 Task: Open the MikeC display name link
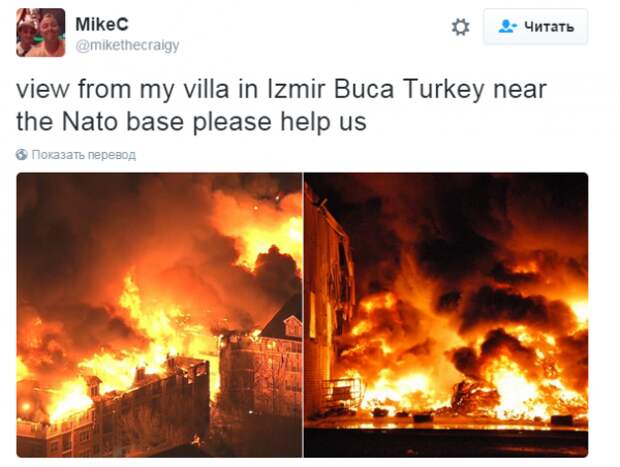pos(102,25)
